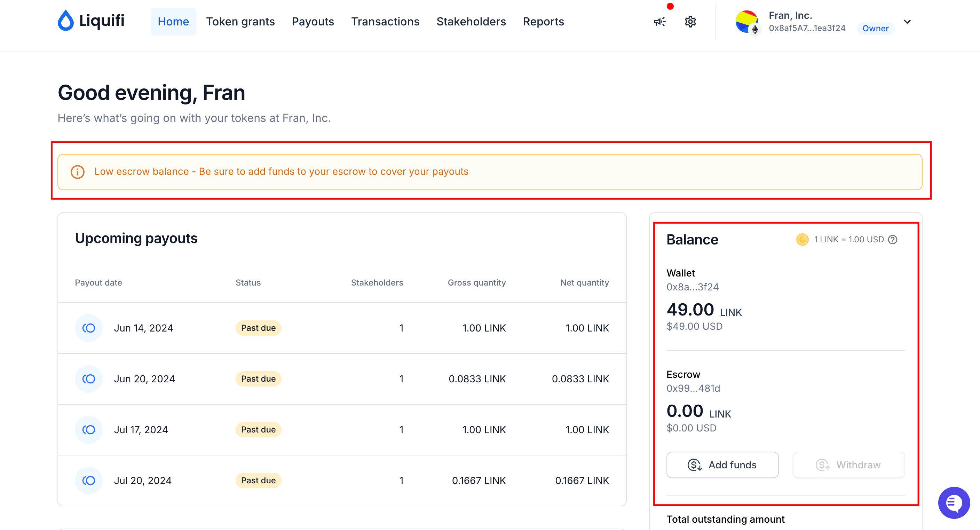Viewport: 980px width, 530px height.
Task: Click the payout icon for Jun 14, 2024
Action: coord(89,328)
